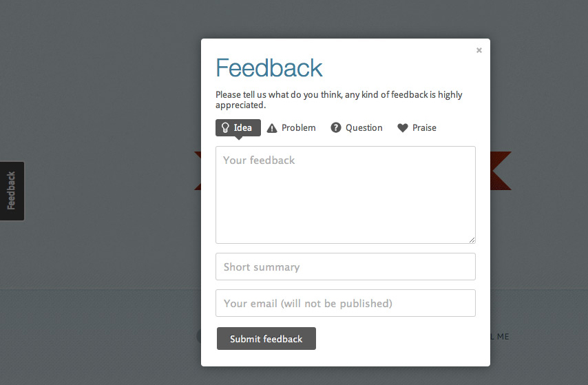Click the partially hidden 'ME' link
The height and width of the screenshot is (385, 588).
pyautogui.click(x=503, y=337)
